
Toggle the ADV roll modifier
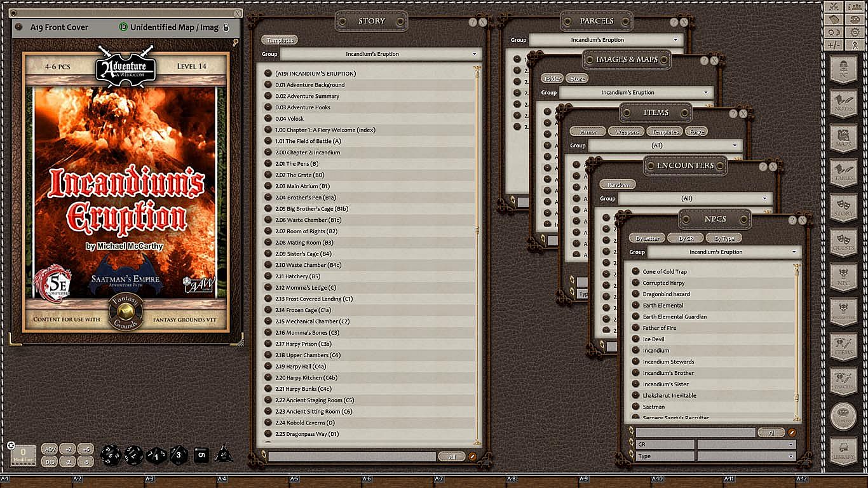tap(50, 449)
